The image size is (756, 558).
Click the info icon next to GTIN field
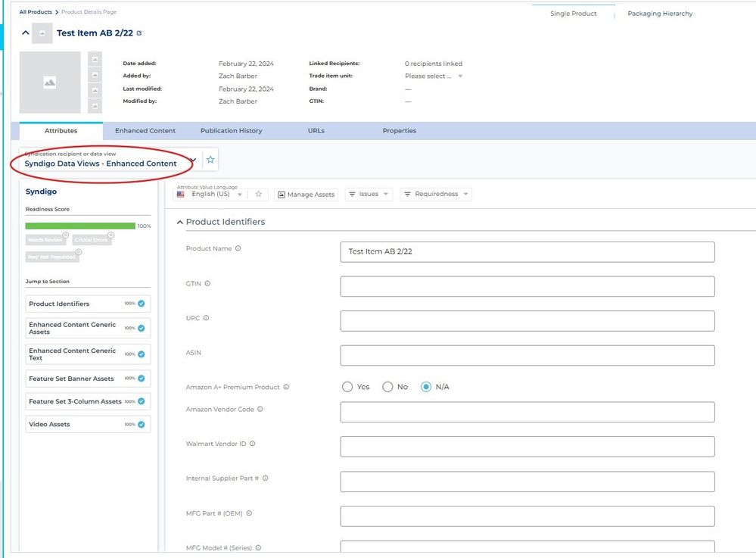click(x=207, y=284)
